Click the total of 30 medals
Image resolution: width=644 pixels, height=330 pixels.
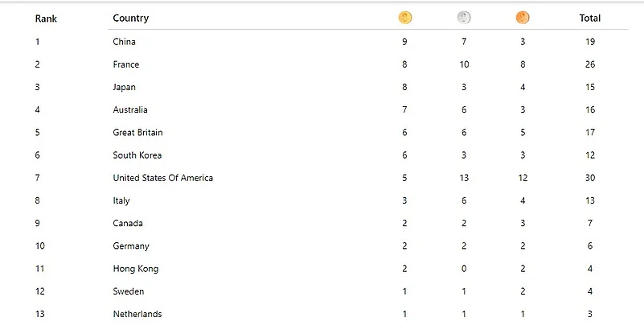pos(590,178)
